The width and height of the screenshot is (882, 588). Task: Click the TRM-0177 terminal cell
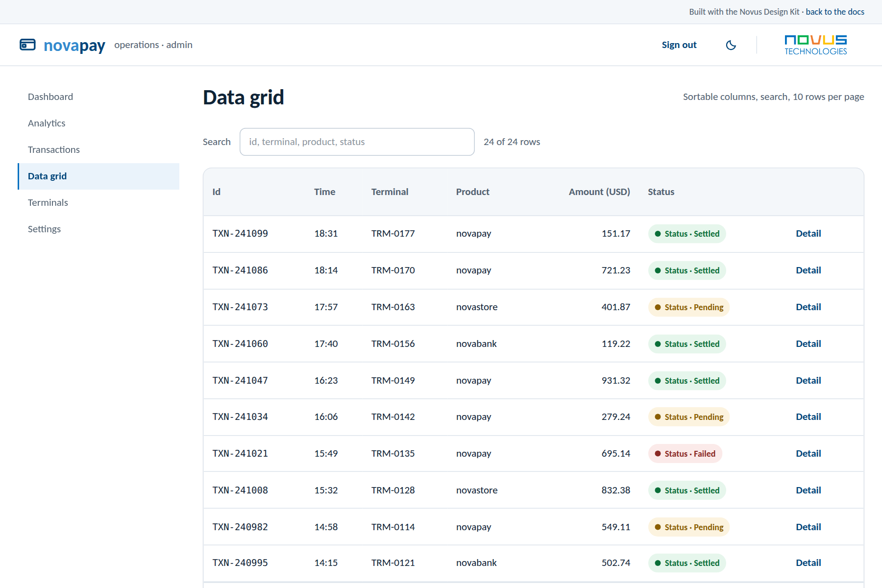[x=393, y=234]
